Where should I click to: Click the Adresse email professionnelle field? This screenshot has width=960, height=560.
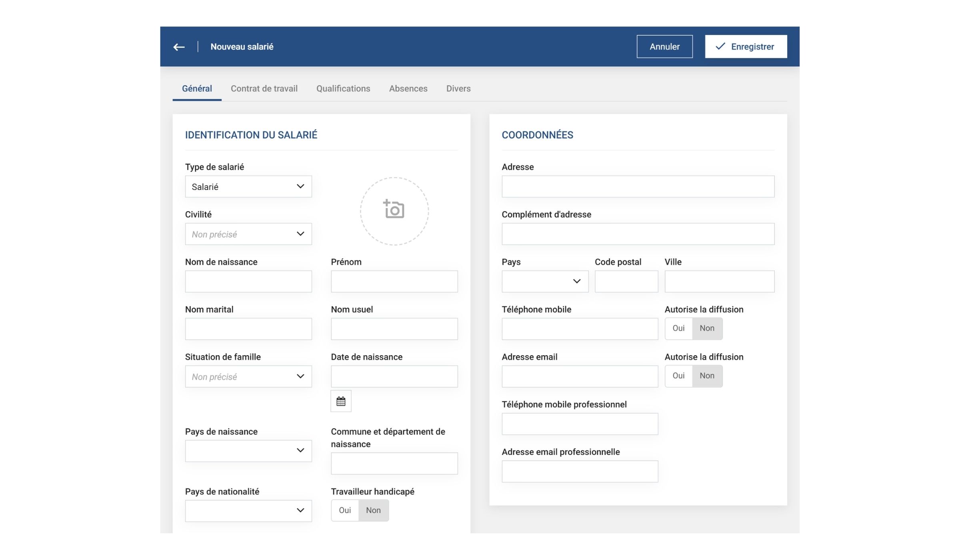580,471
